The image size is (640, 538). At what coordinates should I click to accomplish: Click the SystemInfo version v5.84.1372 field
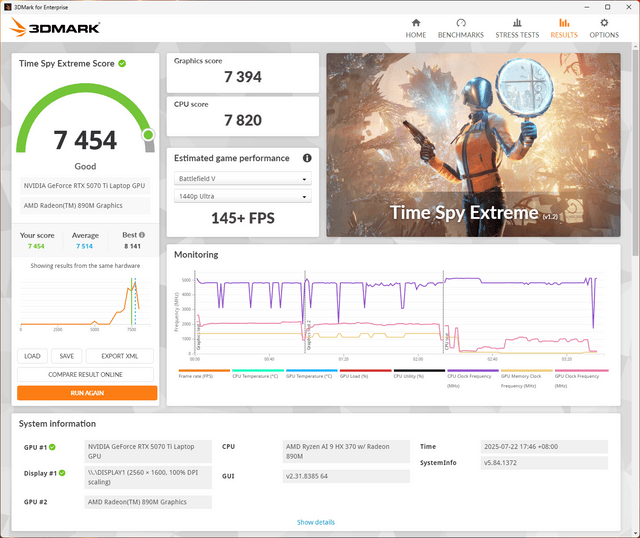click(x=544, y=462)
